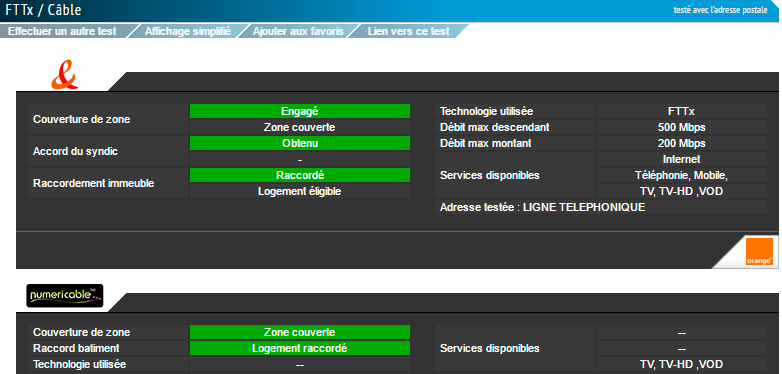Image resolution: width=782 pixels, height=374 pixels.
Task: Click Numericable 'TV, TV-HD ,VOD' cell
Action: pyautogui.click(x=681, y=364)
